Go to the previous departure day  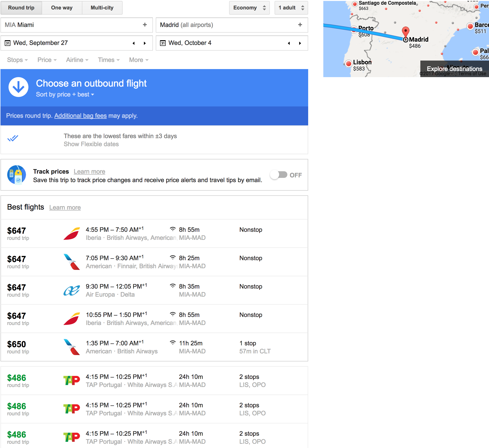point(134,43)
